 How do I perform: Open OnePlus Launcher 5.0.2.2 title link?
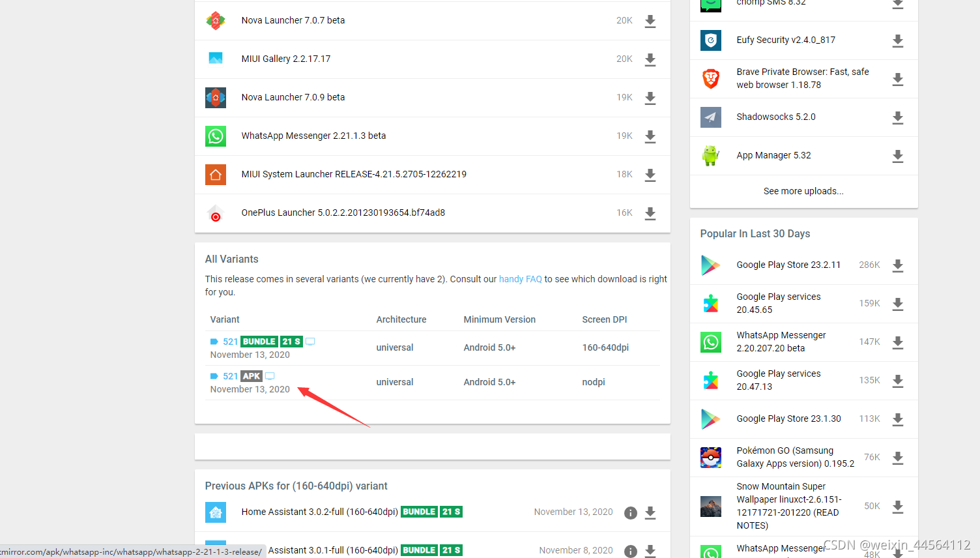[343, 213]
